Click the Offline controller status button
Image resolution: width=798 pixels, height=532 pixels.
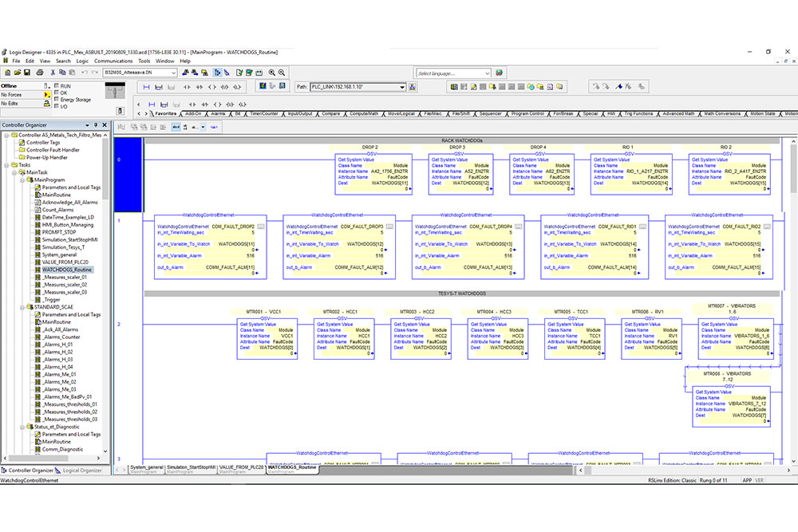click(22, 86)
